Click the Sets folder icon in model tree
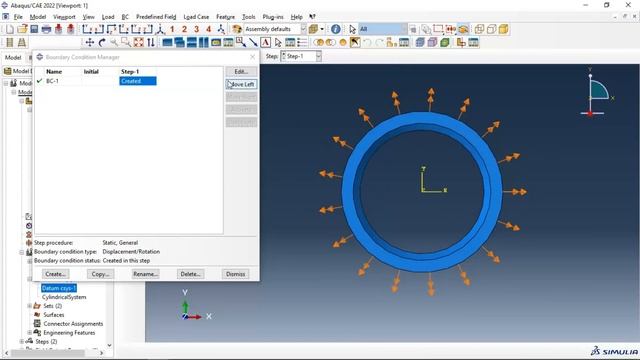640x360 pixels. 37,306
